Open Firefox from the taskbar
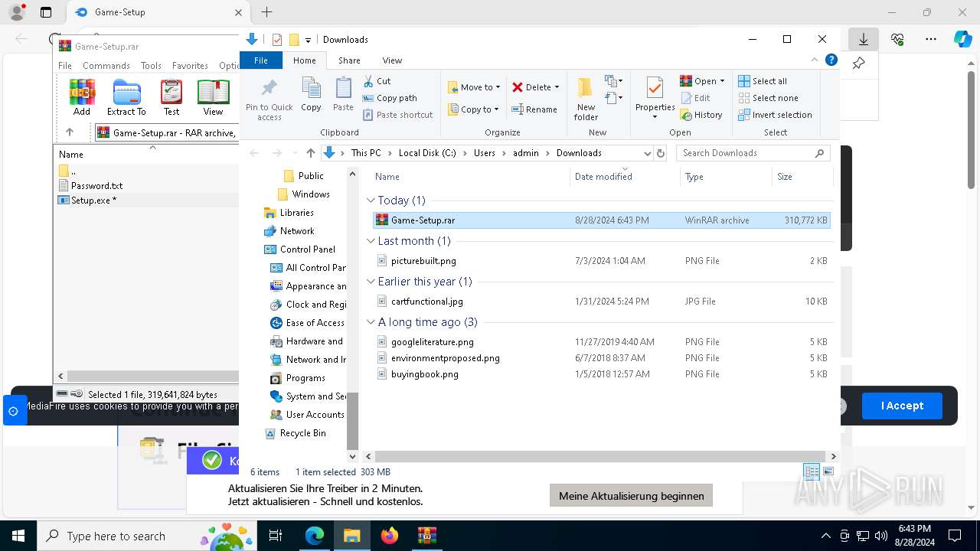Viewport: 980px width, 551px height. tap(390, 536)
